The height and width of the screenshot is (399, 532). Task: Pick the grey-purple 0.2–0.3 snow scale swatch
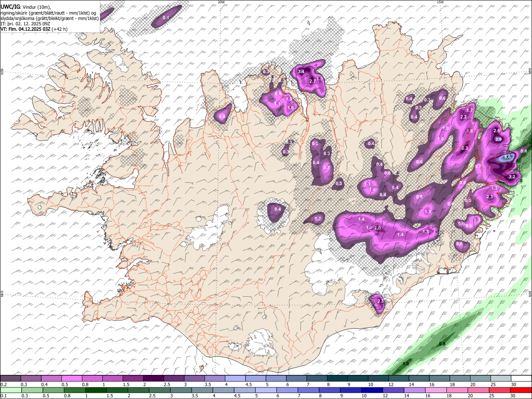tap(10, 378)
